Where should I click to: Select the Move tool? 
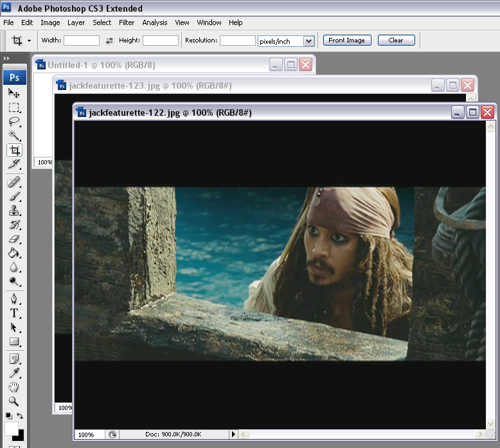click(x=14, y=93)
